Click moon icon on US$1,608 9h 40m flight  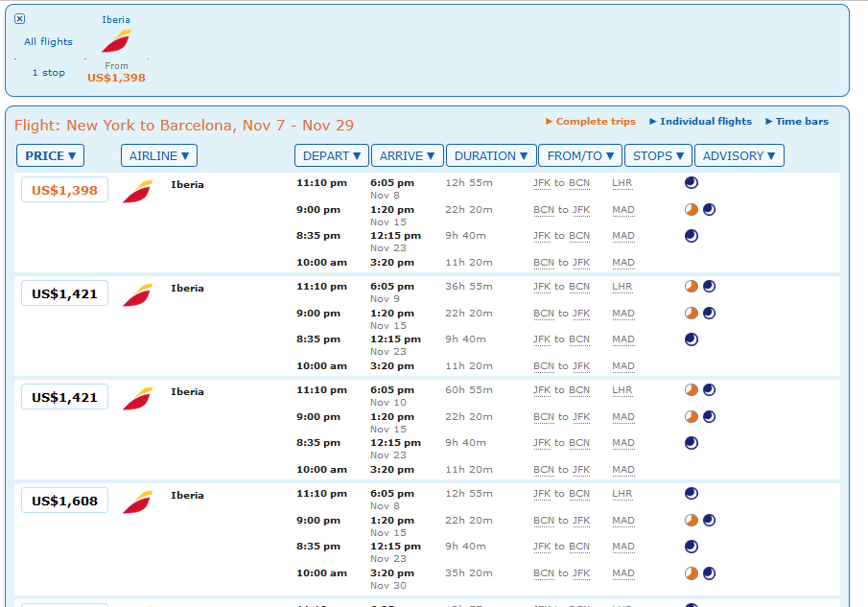692,547
